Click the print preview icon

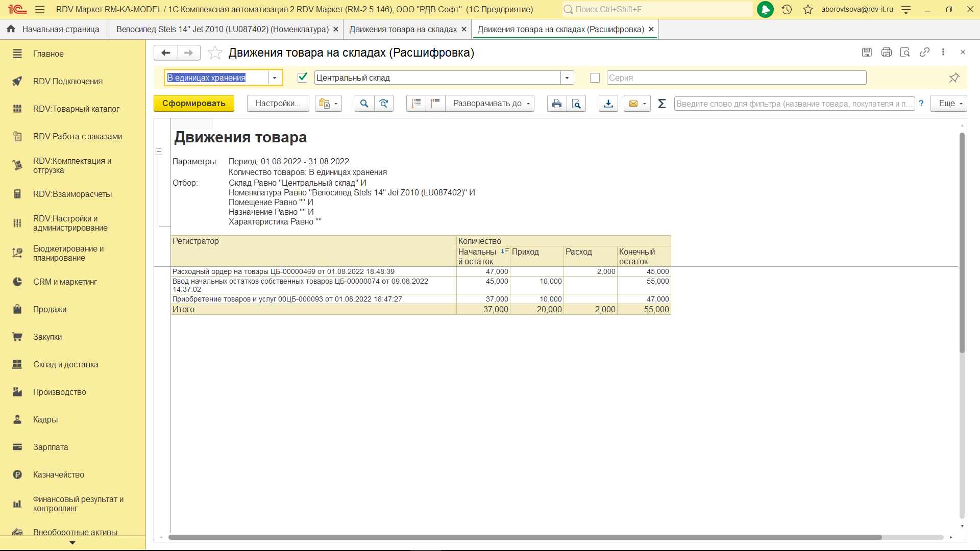[x=576, y=104]
